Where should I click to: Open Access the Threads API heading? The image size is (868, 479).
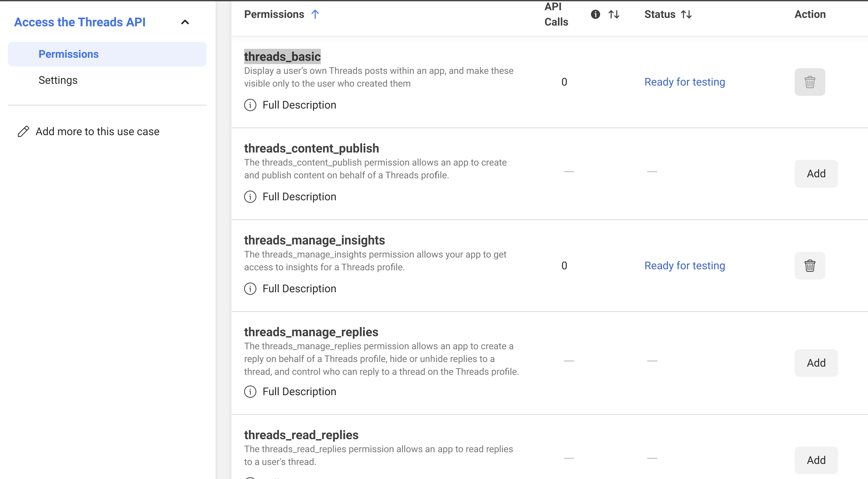coord(80,22)
